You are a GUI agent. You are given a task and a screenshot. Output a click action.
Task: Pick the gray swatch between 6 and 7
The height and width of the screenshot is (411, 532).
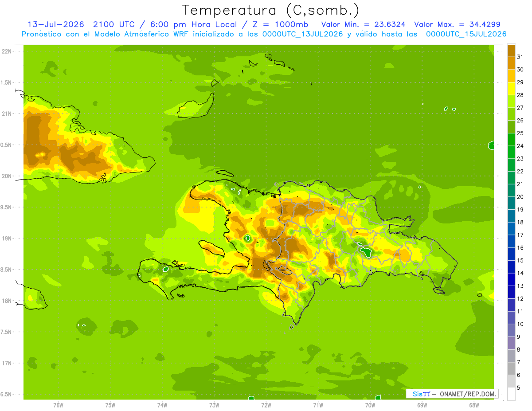click(x=511, y=368)
